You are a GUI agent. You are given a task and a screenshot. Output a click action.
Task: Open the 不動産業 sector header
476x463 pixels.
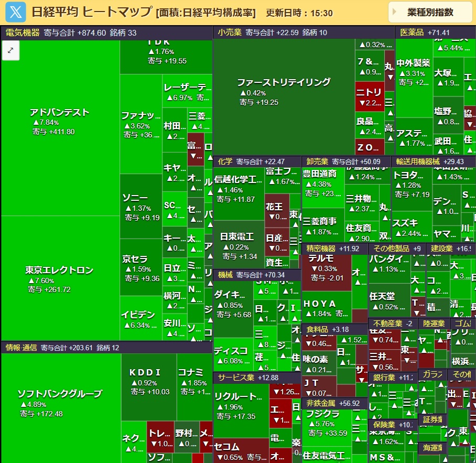coord(393,324)
